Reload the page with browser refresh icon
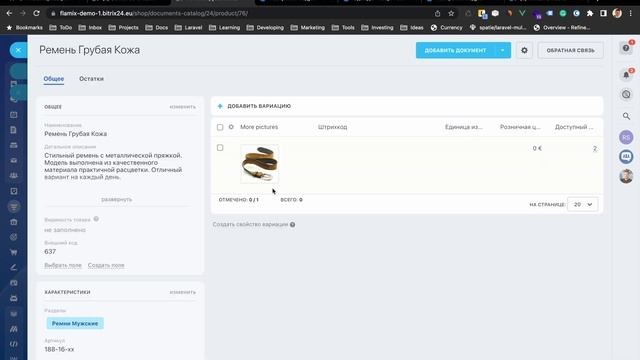The width and height of the screenshot is (640, 360). [36, 13]
